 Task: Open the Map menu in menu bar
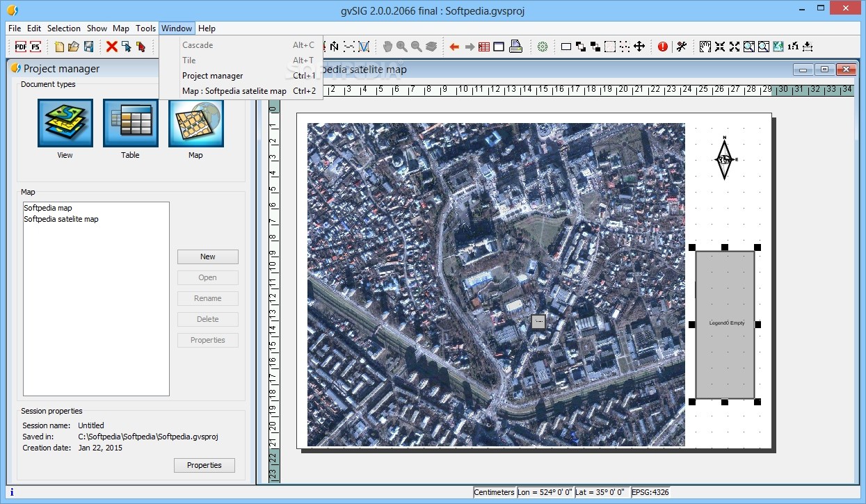[x=121, y=29]
